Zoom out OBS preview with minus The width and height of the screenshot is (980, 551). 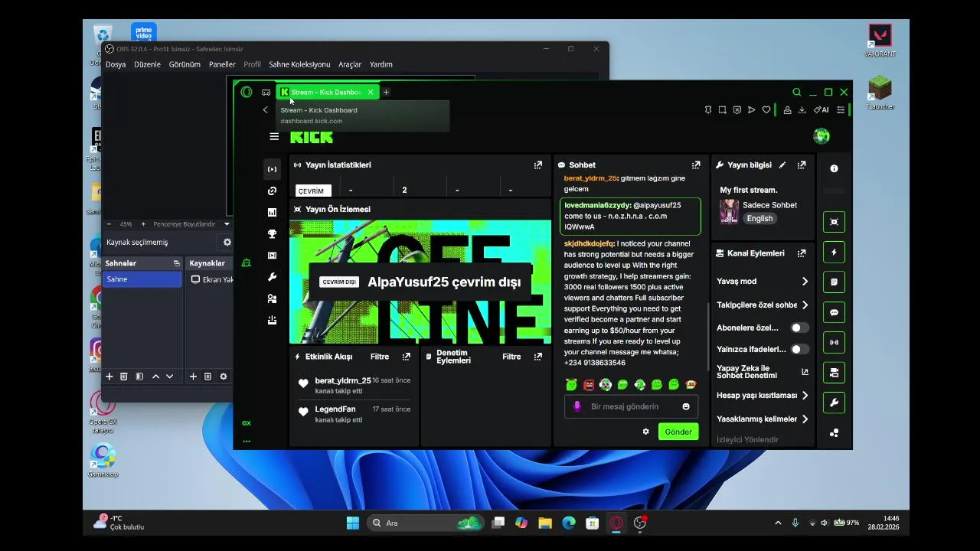click(109, 224)
